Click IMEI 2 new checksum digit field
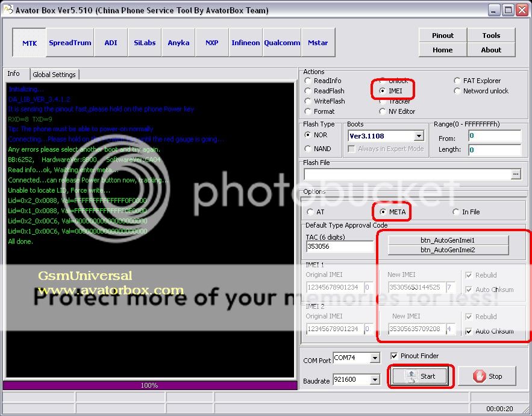 pos(451,329)
